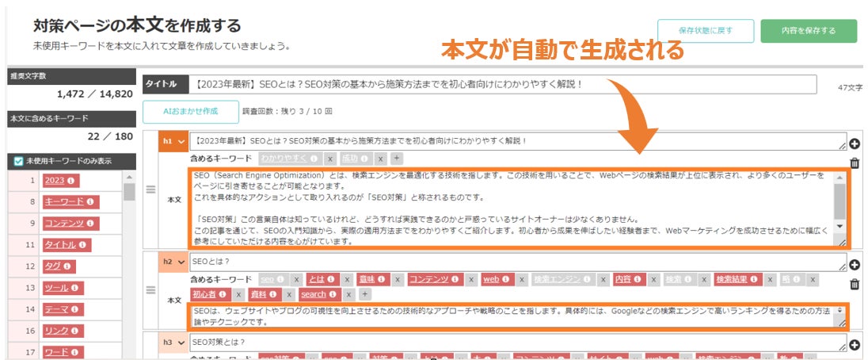Click the h1 body textarea scrollbar down arrow
The height and width of the screenshot is (360, 868).
click(840, 226)
